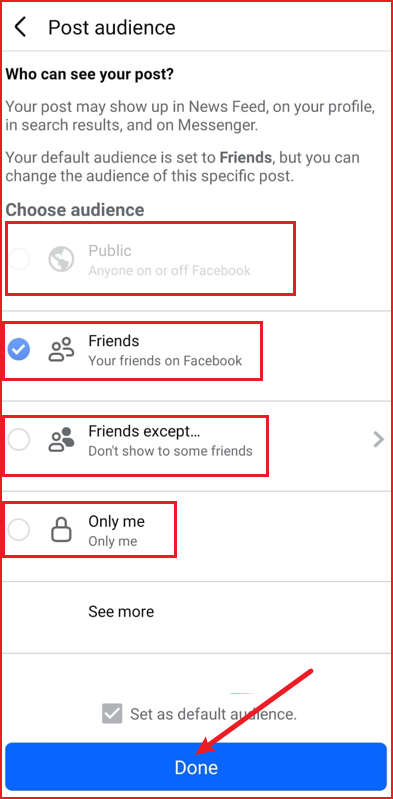Click the globe icon for Public
Image resolution: width=393 pixels, height=799 pixels.
(61, 259)
